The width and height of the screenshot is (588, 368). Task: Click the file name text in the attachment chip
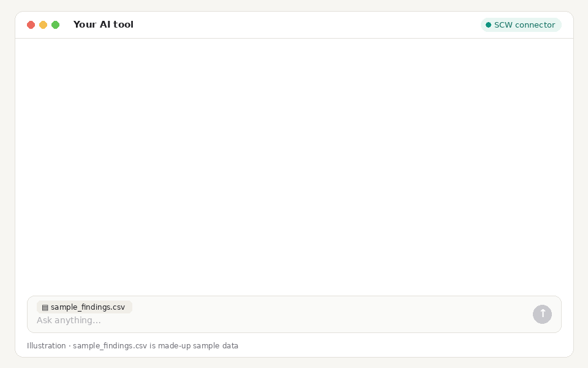pyautogui.click(x=88, y=307)
